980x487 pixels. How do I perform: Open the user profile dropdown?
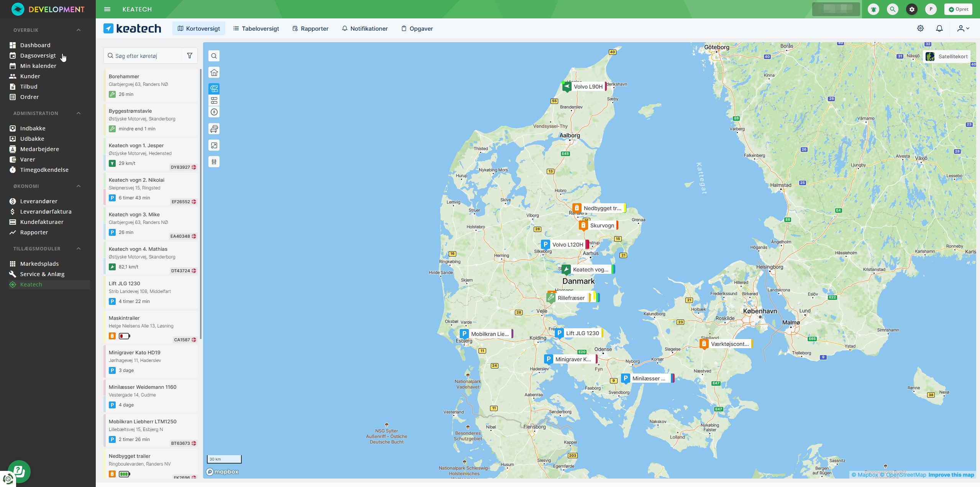click(963, 28)
